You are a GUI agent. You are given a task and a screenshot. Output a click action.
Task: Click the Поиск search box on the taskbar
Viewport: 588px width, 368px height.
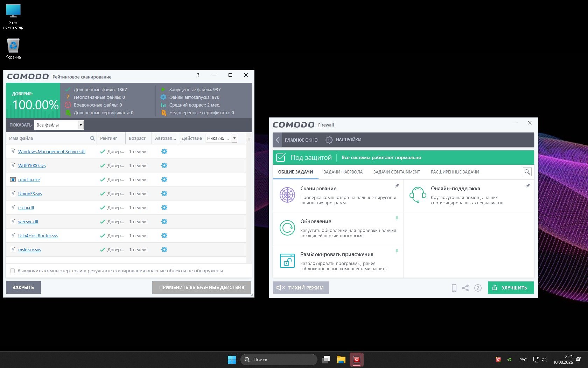279,360
